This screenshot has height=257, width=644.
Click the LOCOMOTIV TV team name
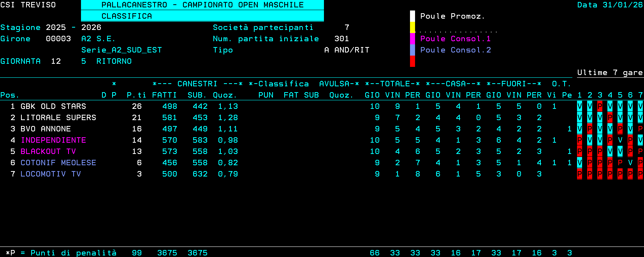click(51, 174)
